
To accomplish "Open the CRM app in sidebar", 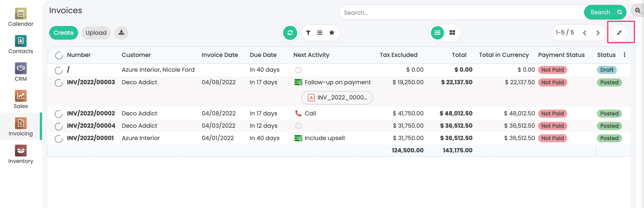I will click(x=21, y=72).
